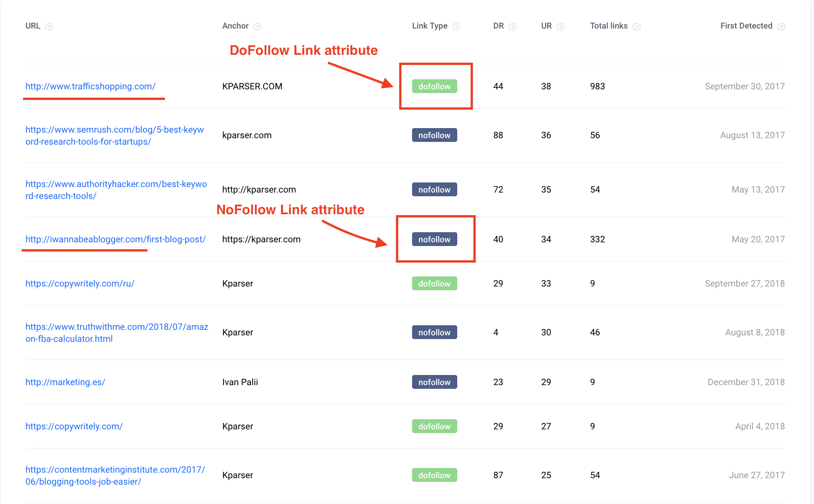Click the dofollow badge in trafficshopping row
814x504 pixels.
point(434,86)
